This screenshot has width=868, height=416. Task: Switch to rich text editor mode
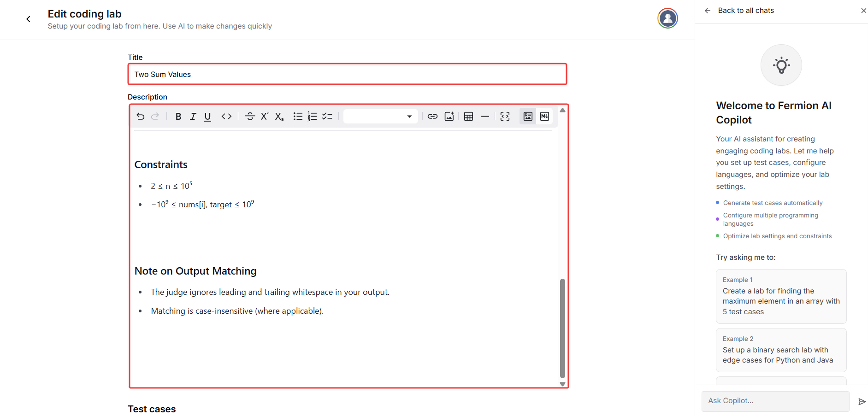[528, 117]
